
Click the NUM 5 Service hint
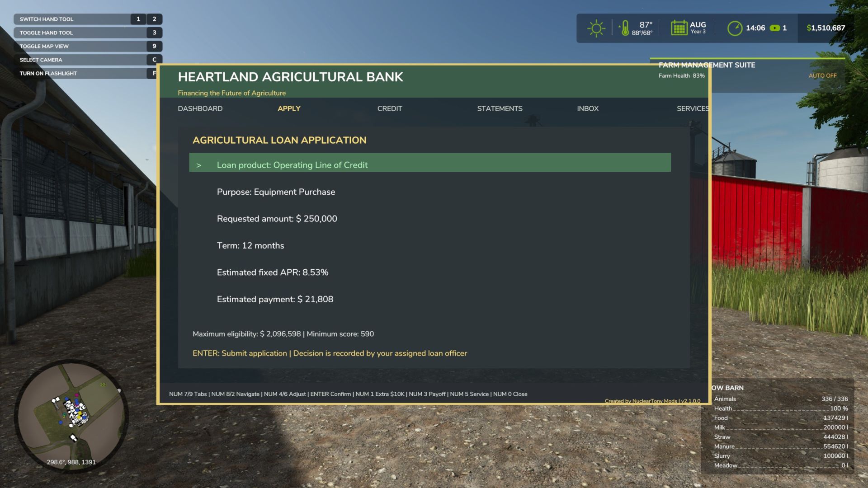pyautogui.click(x=469, y=394)
